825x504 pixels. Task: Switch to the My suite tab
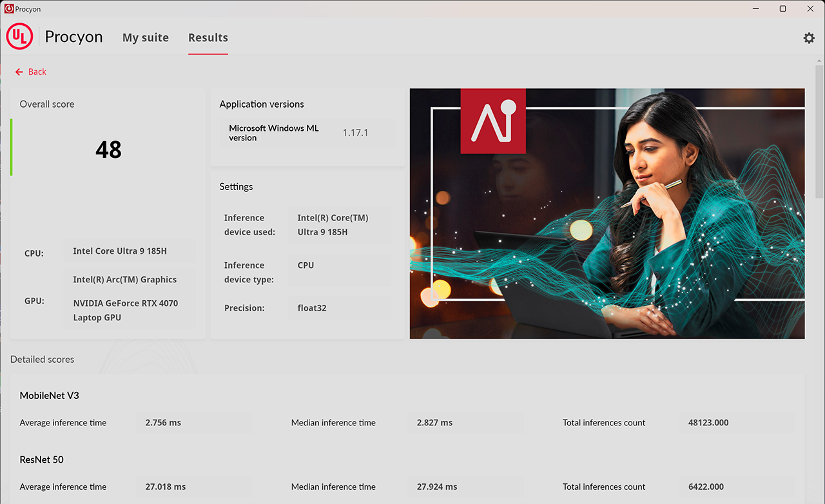tap(146, 37)
